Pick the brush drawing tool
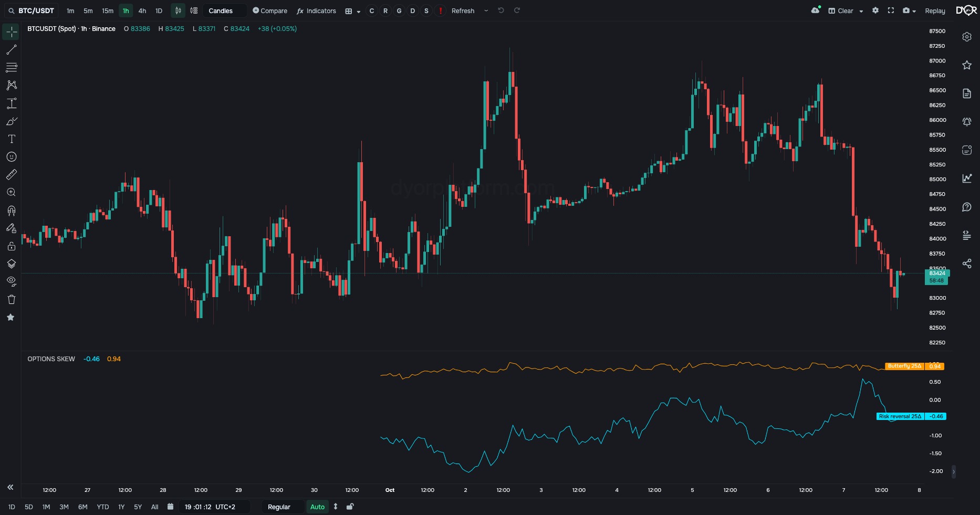The image size is (980, 515). (x=11, y=121)
